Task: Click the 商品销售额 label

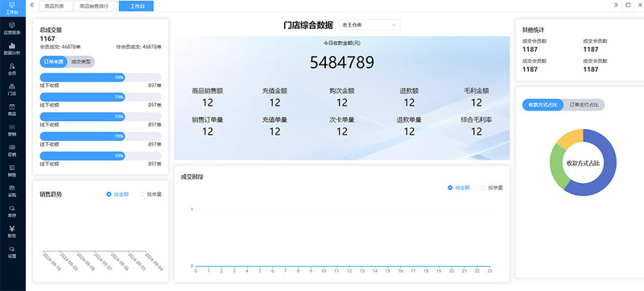Action: (x=208, y=91)
